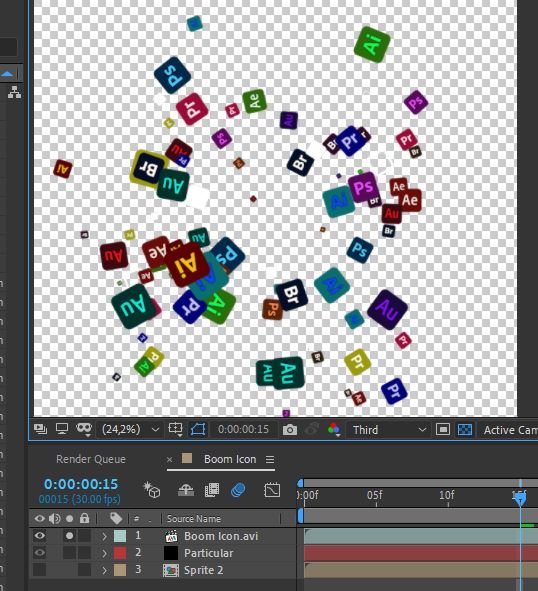The image size is (538, 591).
Task: Toggle solo on the Boom Icon.avi layer
Action: pos(69,536)
